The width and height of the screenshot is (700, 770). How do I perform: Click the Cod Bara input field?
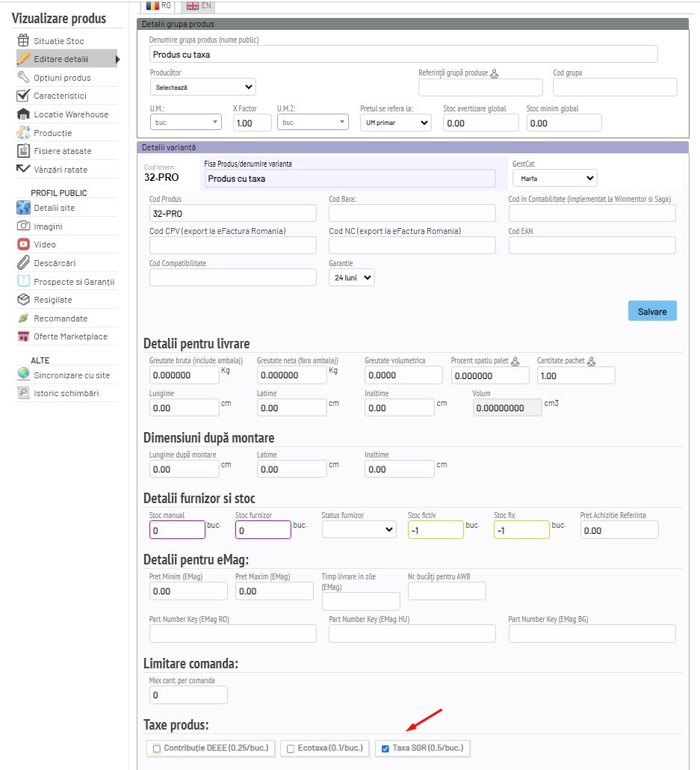412,213
